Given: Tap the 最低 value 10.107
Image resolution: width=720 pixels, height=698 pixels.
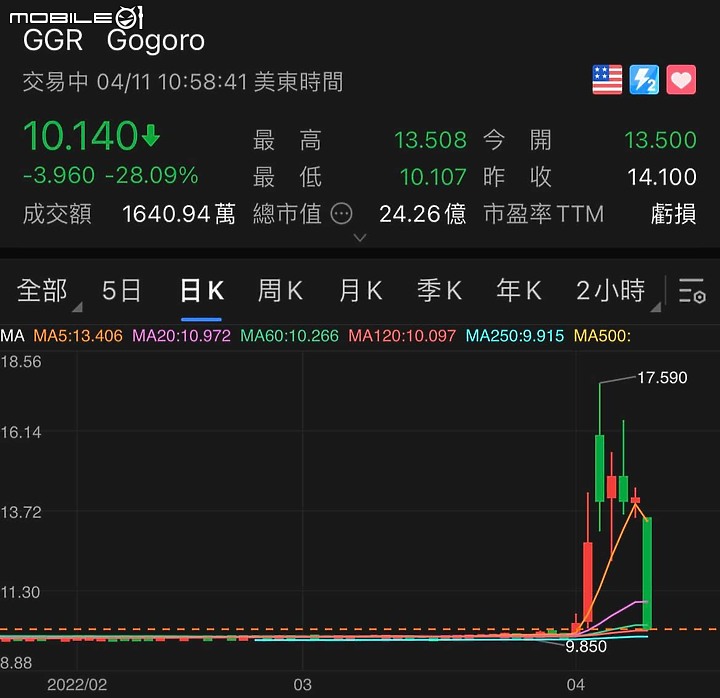Looking at the screenshot, I should pyautogui.click(x=433, y=177).
